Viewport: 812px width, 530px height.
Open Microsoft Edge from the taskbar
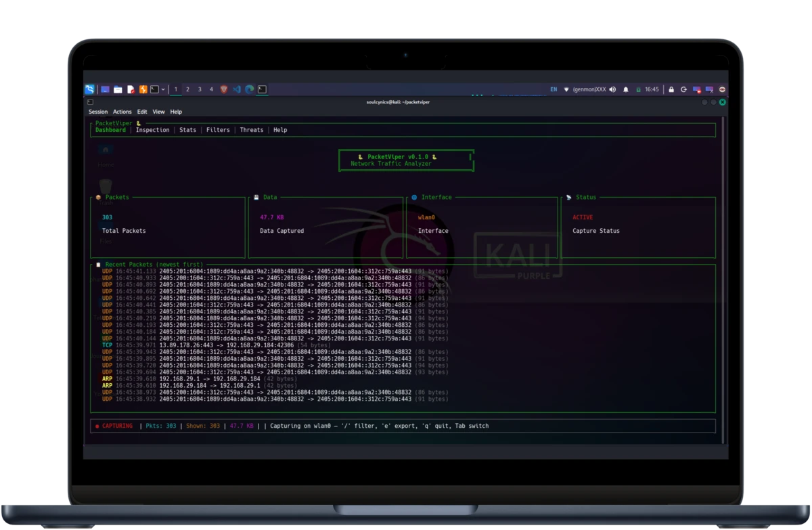pos(249,89)
